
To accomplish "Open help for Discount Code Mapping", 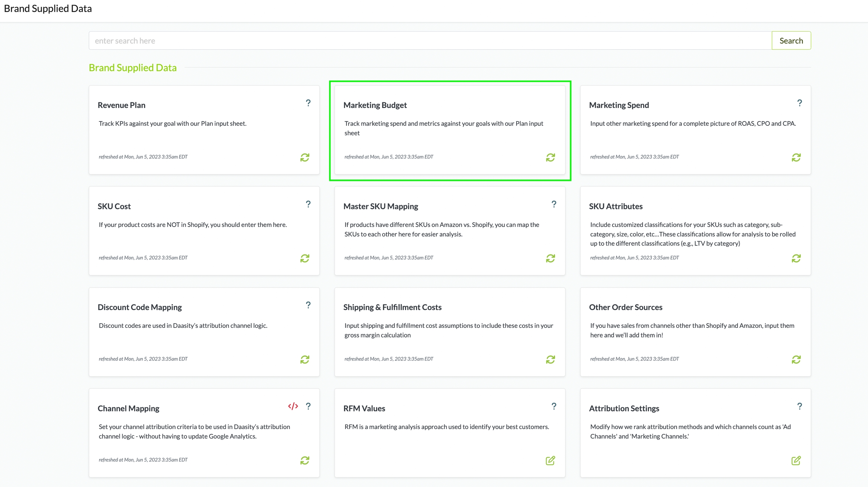I will point(308,305).
